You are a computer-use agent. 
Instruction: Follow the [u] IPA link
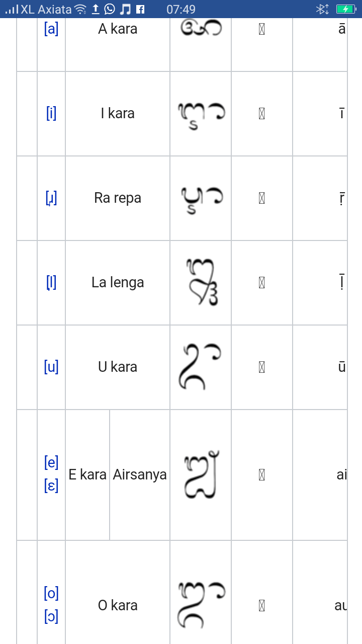(51, 367)
